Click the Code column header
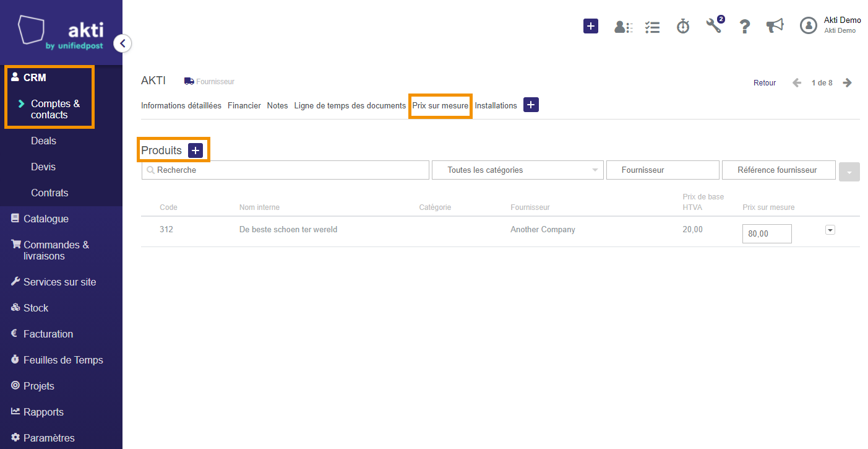 (x=168, y=207)
